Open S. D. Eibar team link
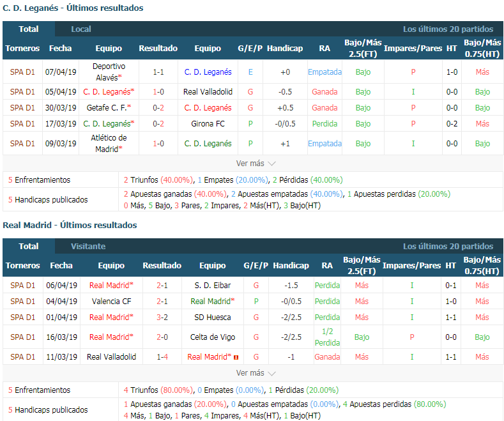The height and width of the screenshot is (421, 504). tap(213, 286)
